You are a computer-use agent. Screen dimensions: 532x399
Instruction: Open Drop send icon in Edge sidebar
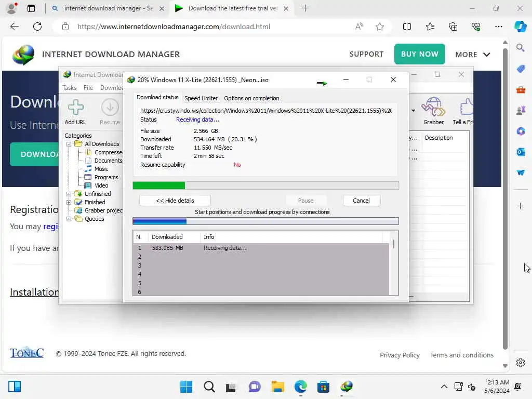[x=521, y=172]
